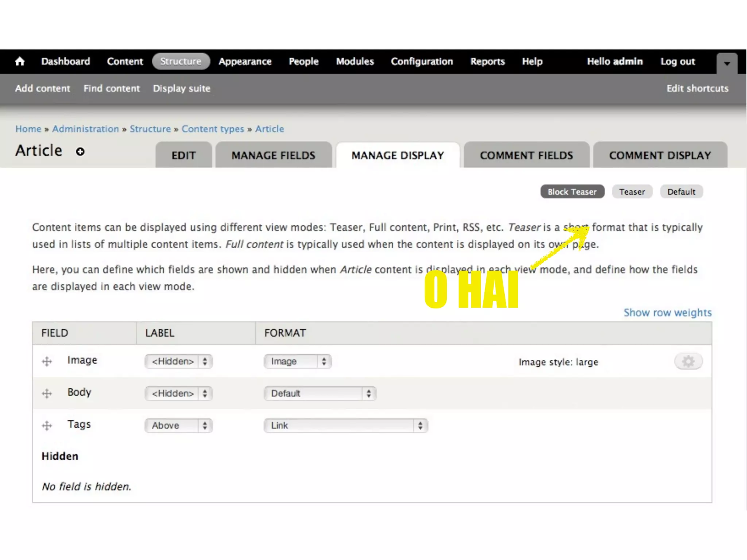The image size is (747, 560).
Task: Grab the drag handle for Body row
Action: [47, 393]
